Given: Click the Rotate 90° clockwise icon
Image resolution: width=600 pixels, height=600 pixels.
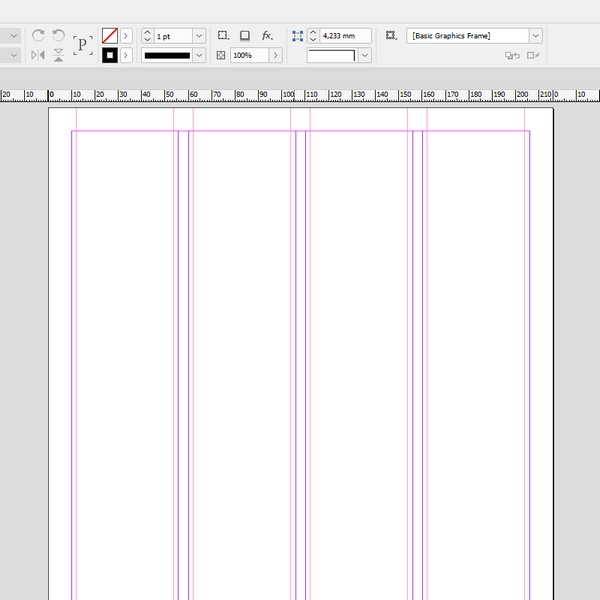Looking at the screenshot, I should [x=38, y=36].
